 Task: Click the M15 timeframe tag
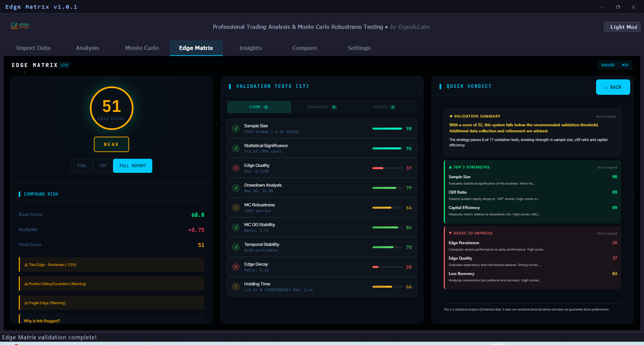point(625,65)
